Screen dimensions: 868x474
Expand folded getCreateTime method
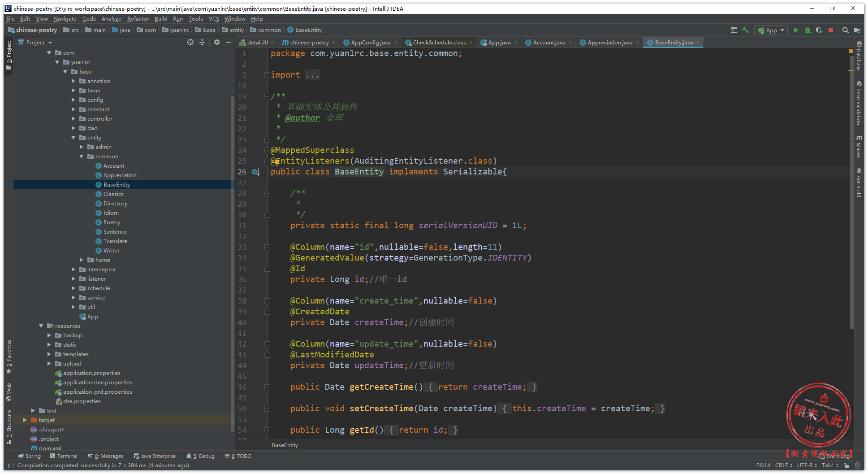click(267, 387)
